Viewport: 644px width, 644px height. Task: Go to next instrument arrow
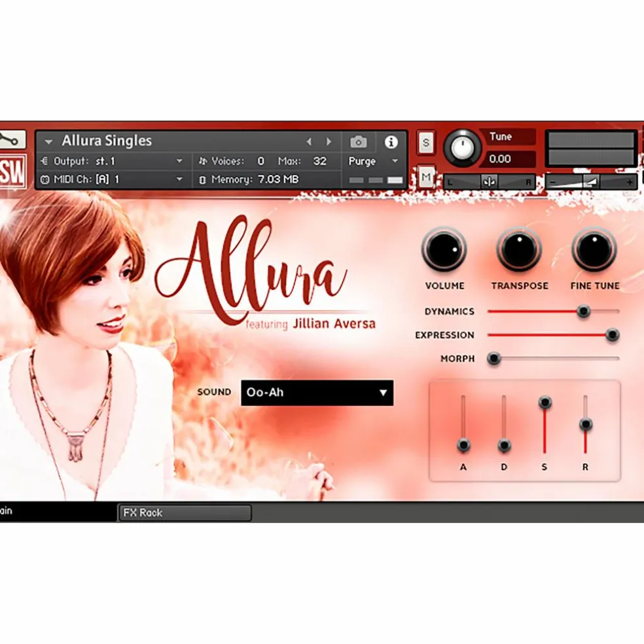[x=329, y=142]
